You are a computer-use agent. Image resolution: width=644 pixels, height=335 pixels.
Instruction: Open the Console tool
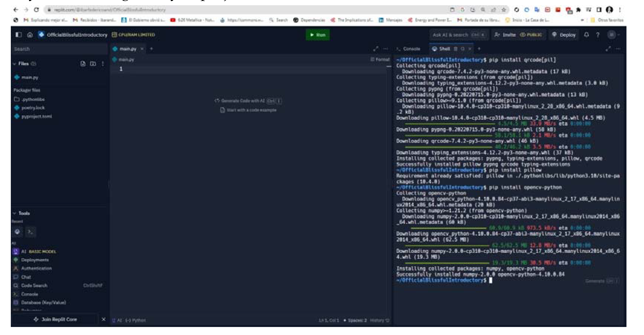(x=30, y=294)
